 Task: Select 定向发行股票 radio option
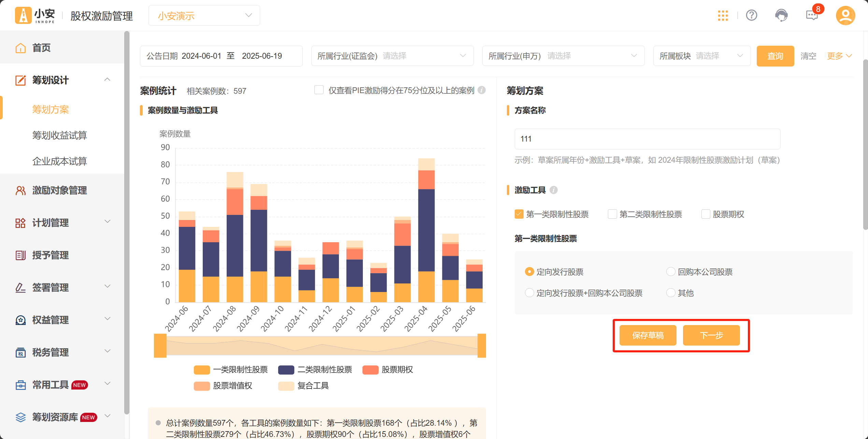point(529,272)
